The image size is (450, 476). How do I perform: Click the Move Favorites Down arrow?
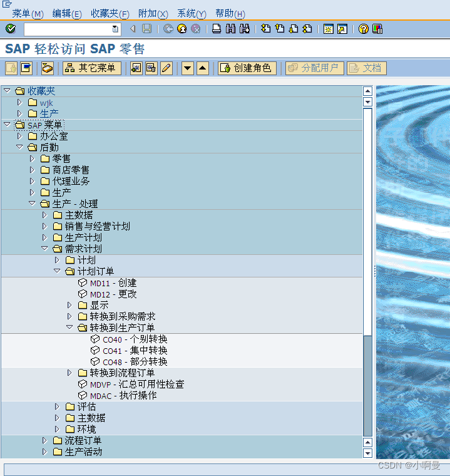coord(188,68)
